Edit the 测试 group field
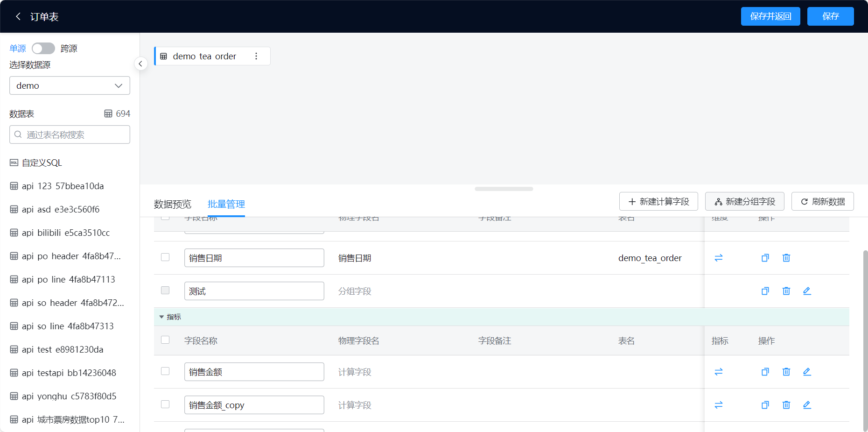 [807, 291]
